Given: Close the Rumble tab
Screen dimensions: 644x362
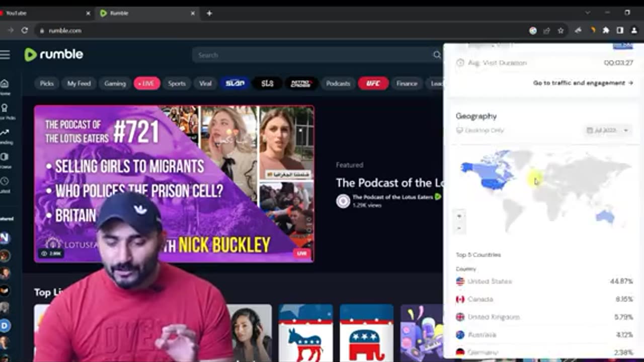Looking at the screenshot, I should click(193, 13).
